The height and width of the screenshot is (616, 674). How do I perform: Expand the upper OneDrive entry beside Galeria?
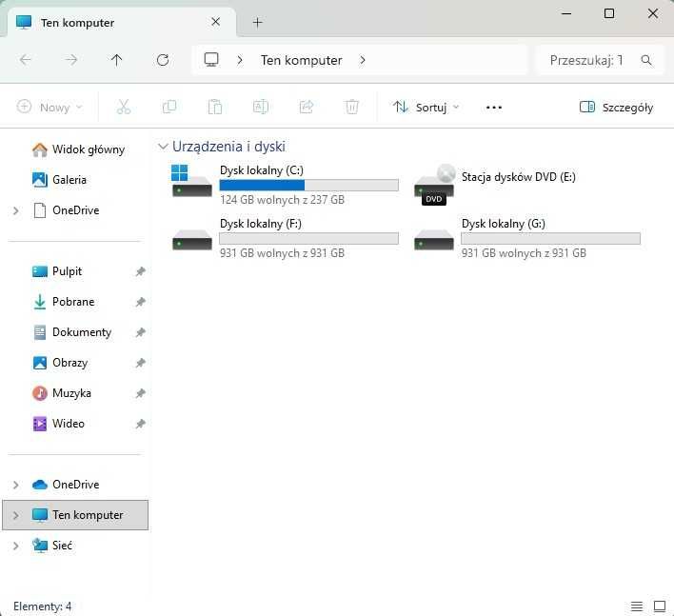pyautogui.click(x=16, y=210)
